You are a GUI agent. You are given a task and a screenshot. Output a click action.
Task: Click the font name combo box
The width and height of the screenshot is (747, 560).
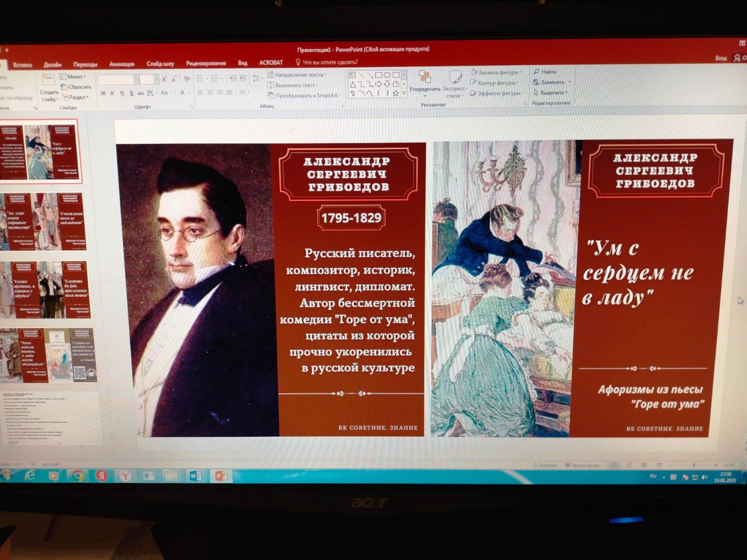[x=118, y=79]
